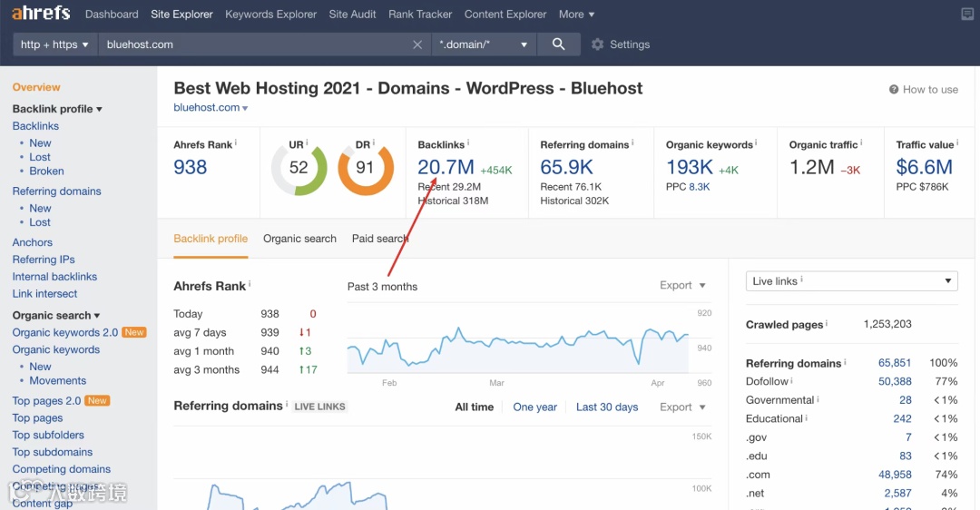
Task: Expand the bluehost.com URL dropdown arrow
Action: coord(245,108)
